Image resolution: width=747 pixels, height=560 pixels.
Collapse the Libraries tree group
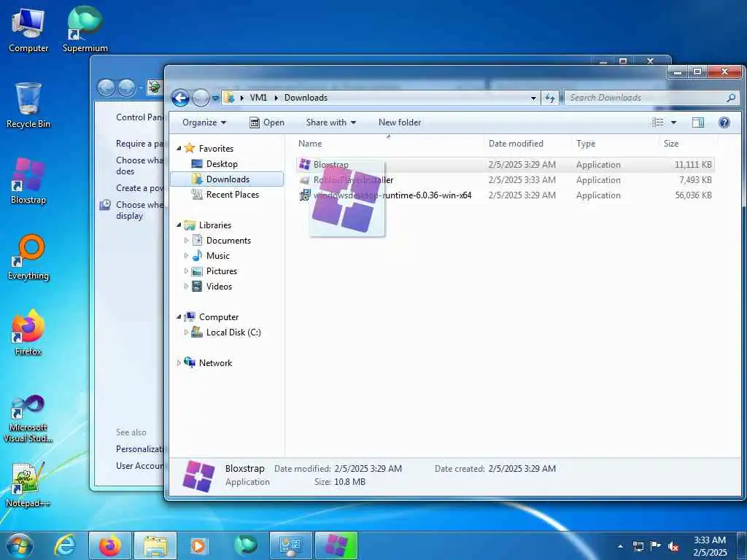[x=179, y=225]
